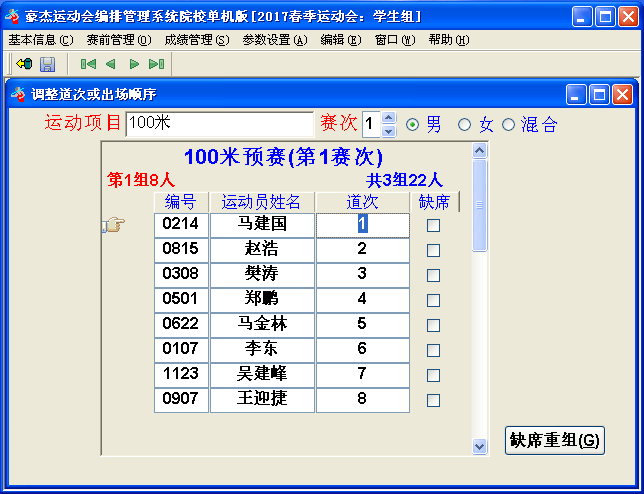The width and height of the screenshot is (644, 494).
Task: Click the 缺席重组 button
Action: click(555, 440)
